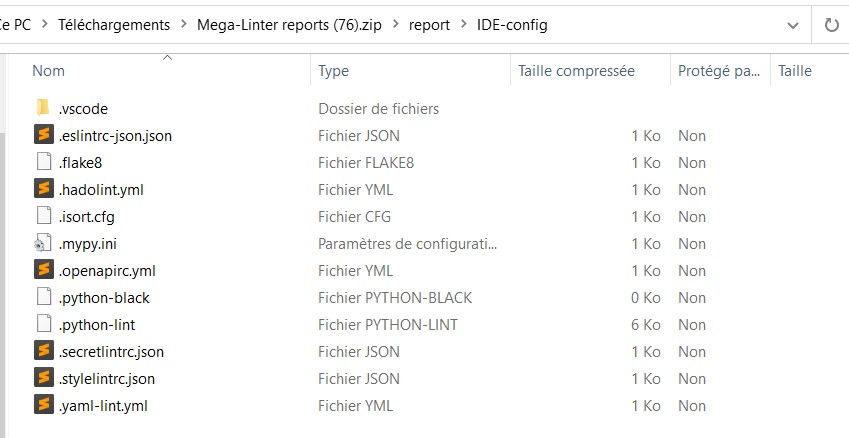Click the gear file icon beside .mypy.ini
Viewport: 849px width, 438px height.
tap(42, 243)
